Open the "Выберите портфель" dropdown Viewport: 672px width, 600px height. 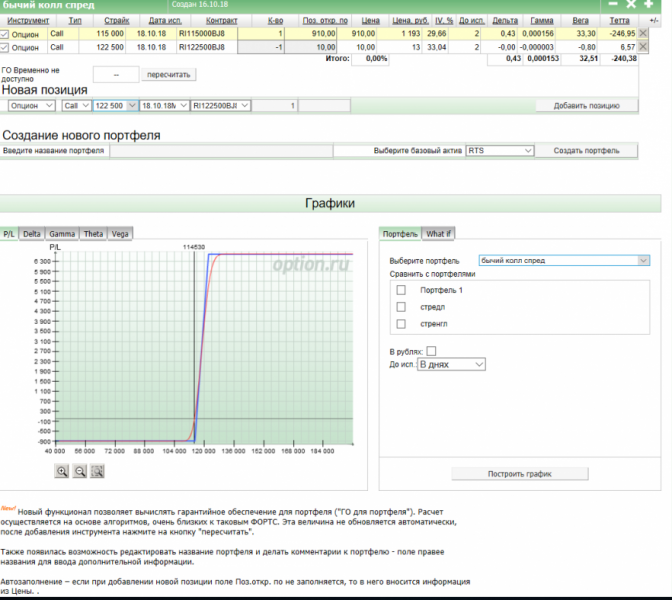pyautogui.click(x=564, y=260)
